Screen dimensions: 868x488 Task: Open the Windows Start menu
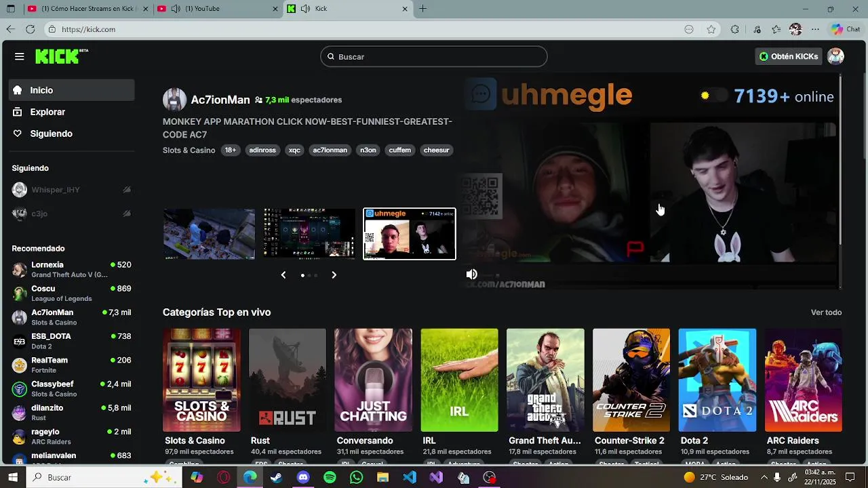coord(12,477)
